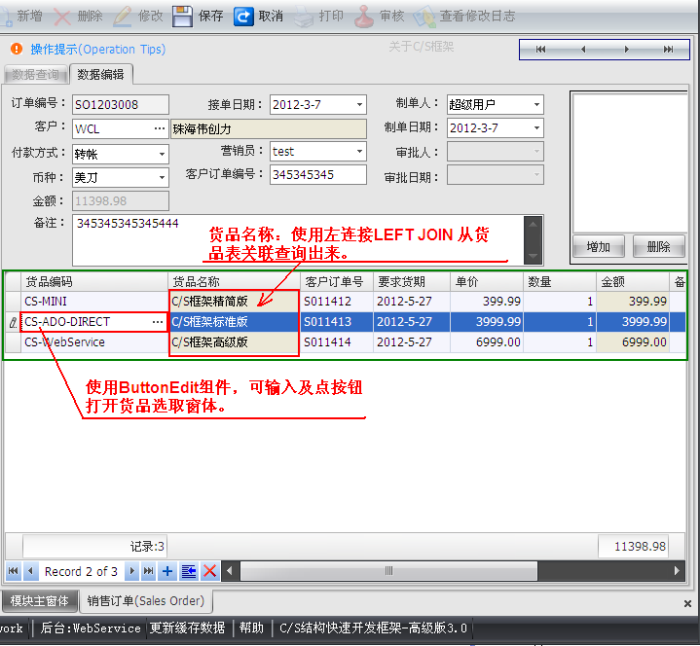The width and height of the screenshot is (700, 646).
Task: Expand the 币种 currency dropdown
Action: [161, 178]
